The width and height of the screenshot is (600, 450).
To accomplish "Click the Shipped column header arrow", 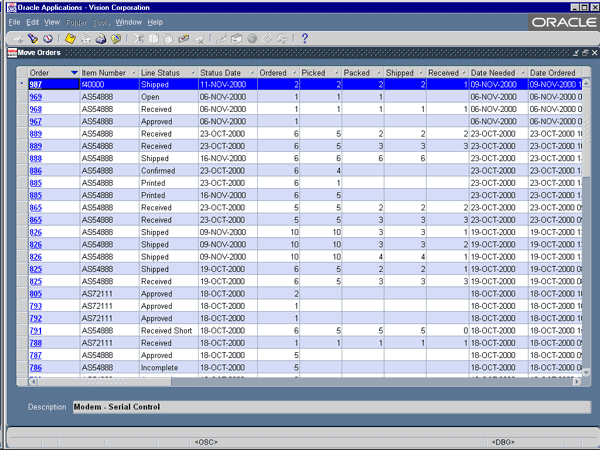I will click(x=421, y=73).
